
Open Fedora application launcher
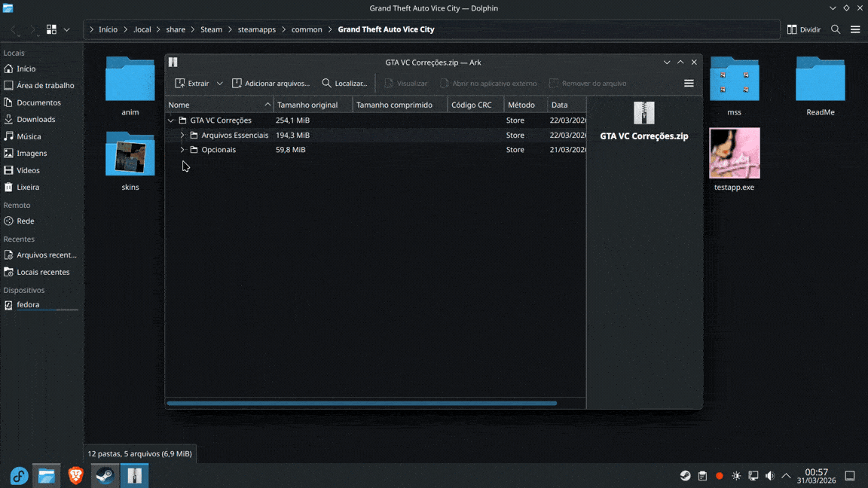(19, 476)
